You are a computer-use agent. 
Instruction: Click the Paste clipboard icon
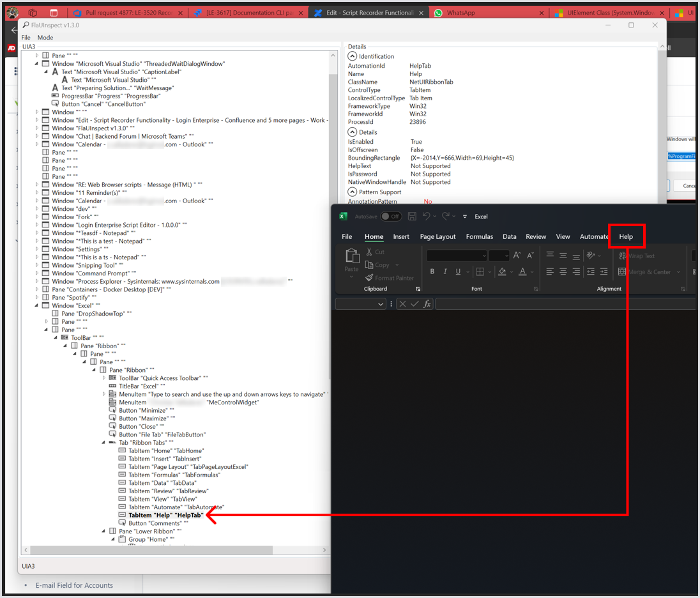(x=352, y=257)
